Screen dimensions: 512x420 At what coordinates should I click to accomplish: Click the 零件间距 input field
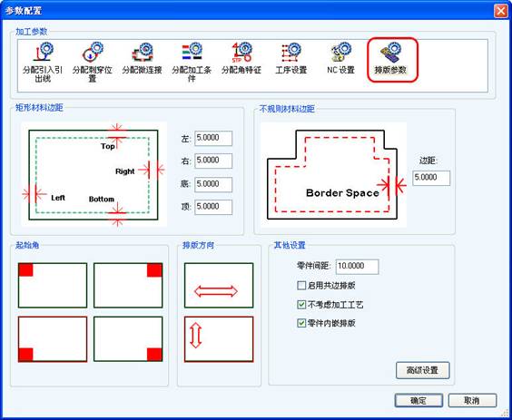click(358, 267)
